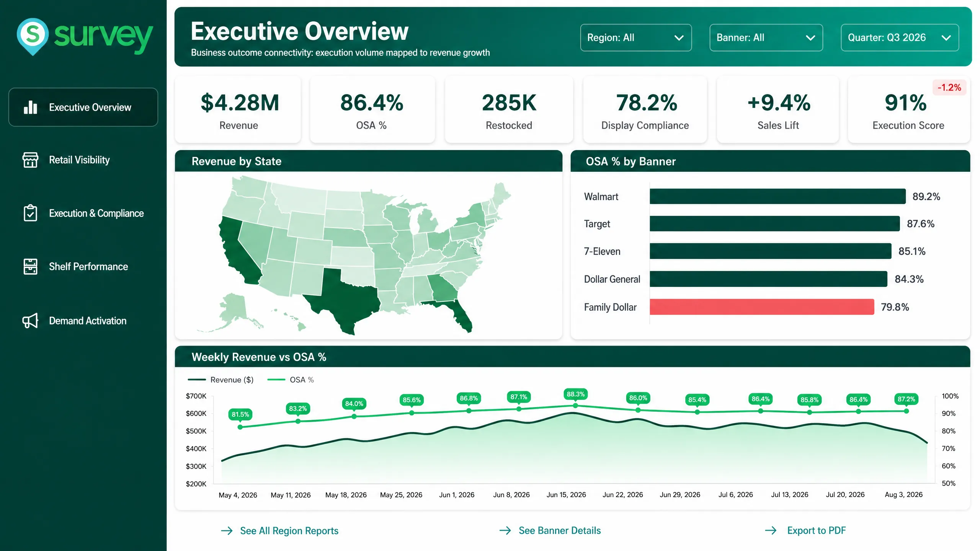Click the Walmart OSA bar
The height and width of the screenshot is (551, 980).
click(x=777, y=196)
